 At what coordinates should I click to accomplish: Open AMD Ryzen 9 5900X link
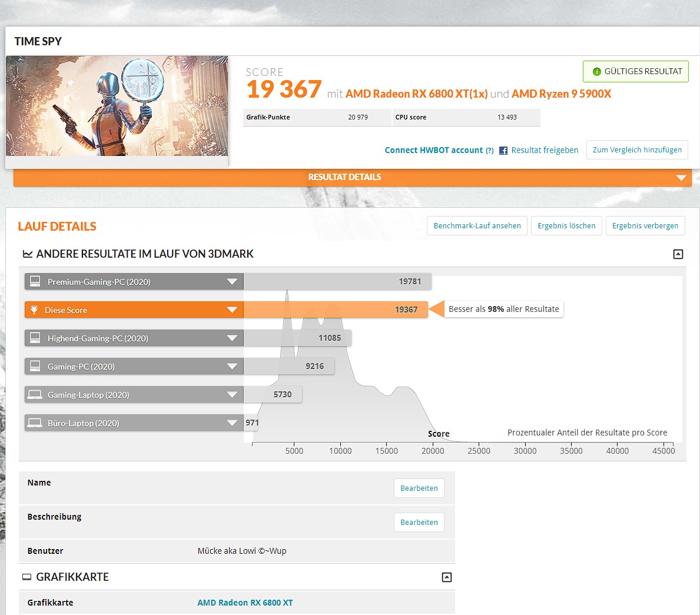pos(561,94)
